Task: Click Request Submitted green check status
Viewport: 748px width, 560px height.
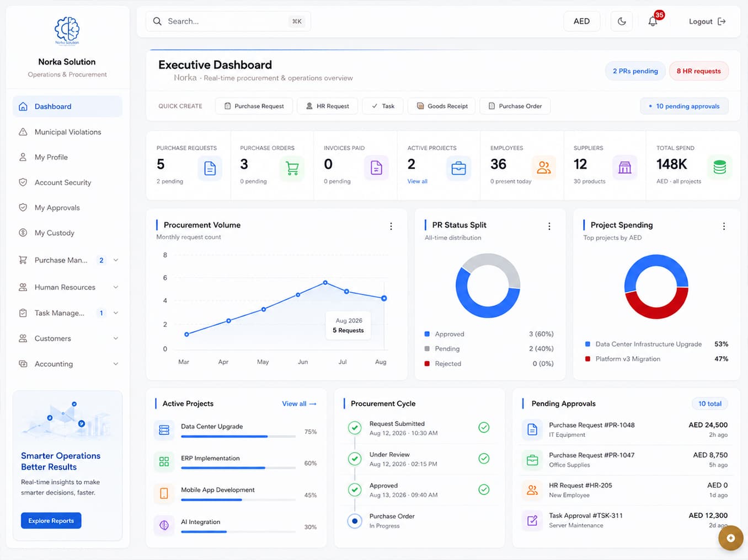Action: pos(484,428)
